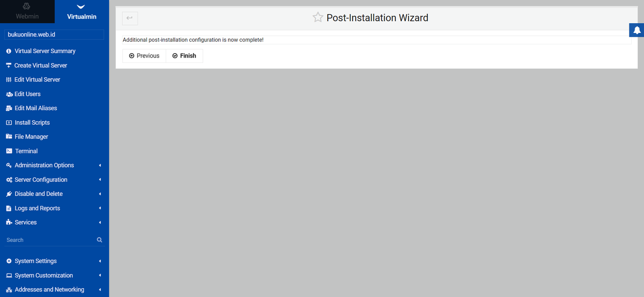
Task: Click the search magnifier icon in sidebar
Action: click(99, 240)
